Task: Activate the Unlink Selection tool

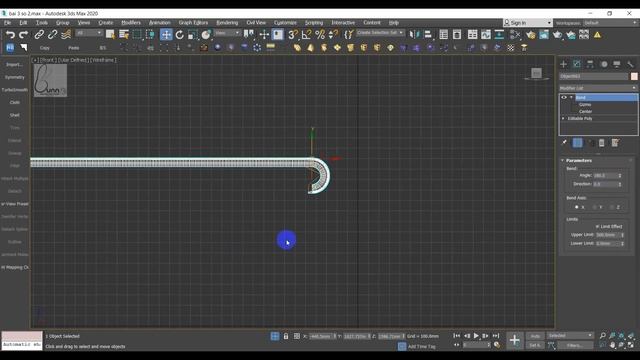Action: tap(52, 35)
